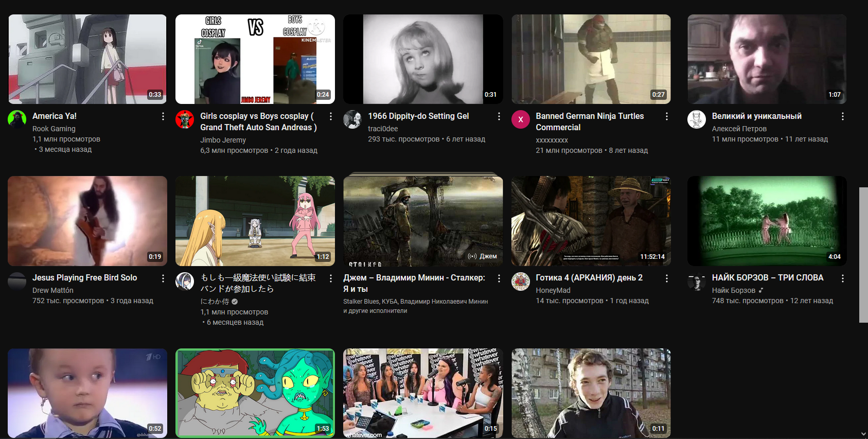Open Найк Борзов channel avatar
Screen dimensions: 868x439
click(697, 281)
